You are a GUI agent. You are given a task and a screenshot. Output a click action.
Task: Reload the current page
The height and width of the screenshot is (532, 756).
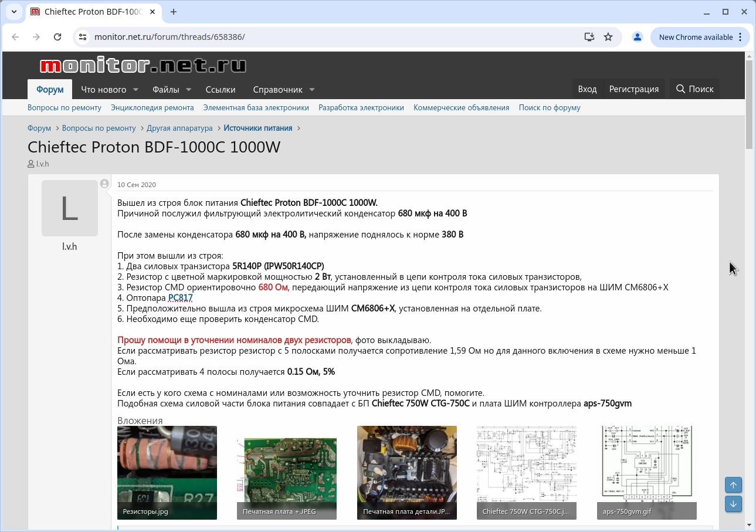coord(57,37)
